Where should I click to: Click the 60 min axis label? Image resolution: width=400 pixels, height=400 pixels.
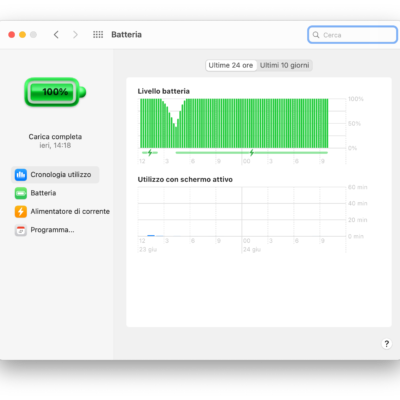[x=357, y=187]
